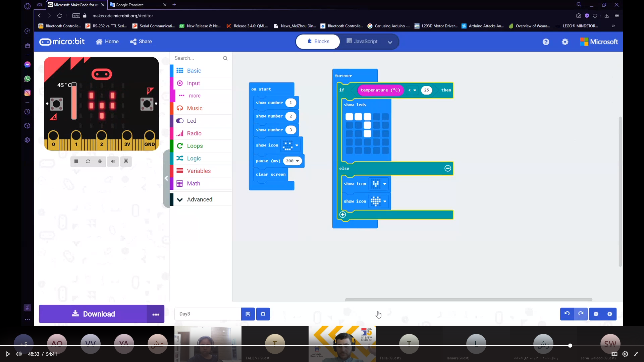Reload the MakeCode page
The width and height of the screenshot is (644, 362).
59,16
